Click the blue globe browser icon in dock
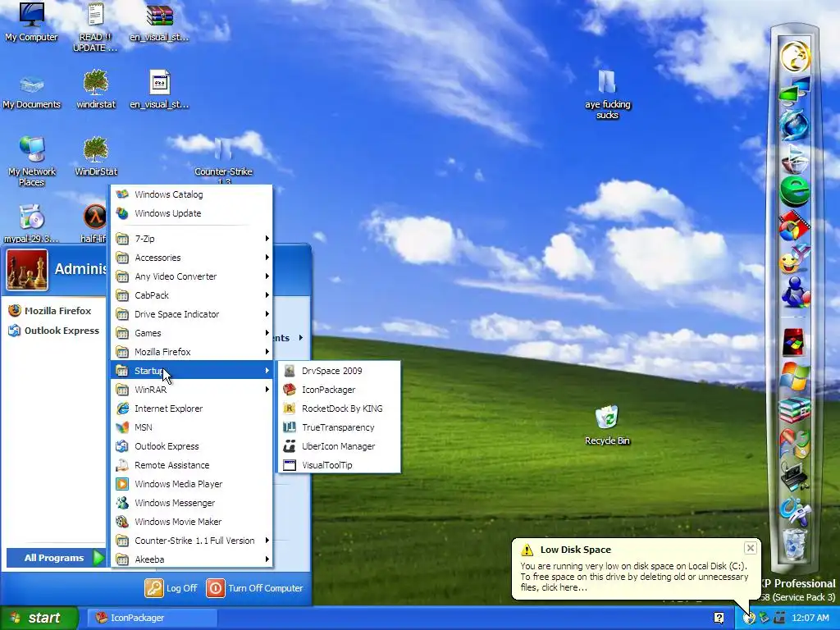Viewport: 840px width, 630px height. pos(794,125)
